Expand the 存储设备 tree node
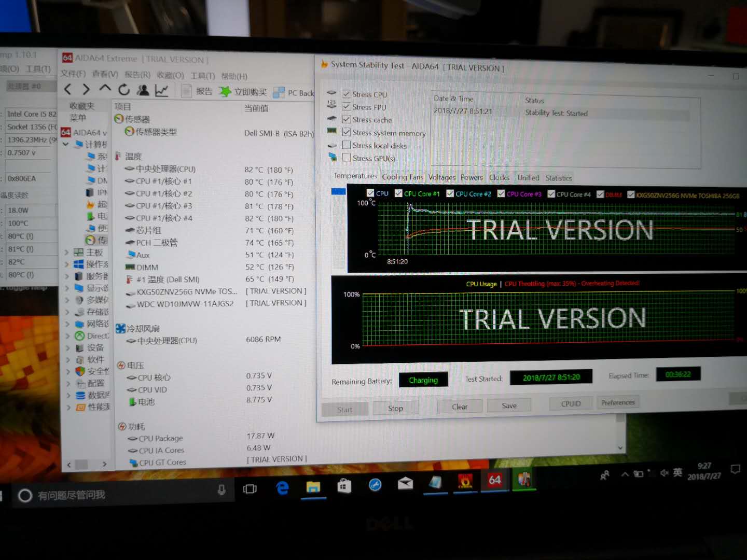747x560 pixels. (67, 312)
